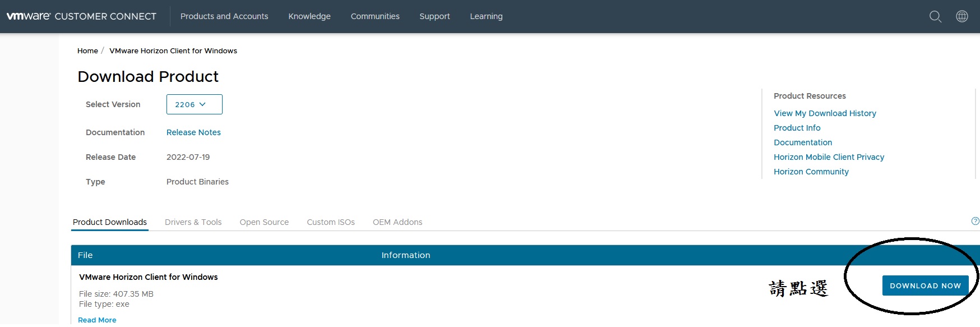View My Download History
The width and height of the screenshot is (980, 327).
825,113
